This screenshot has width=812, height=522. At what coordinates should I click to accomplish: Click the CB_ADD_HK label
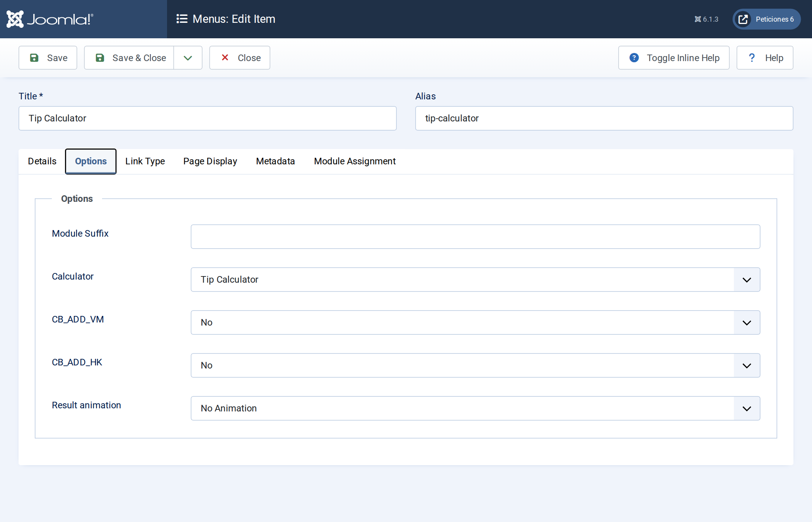coord(77,362)
